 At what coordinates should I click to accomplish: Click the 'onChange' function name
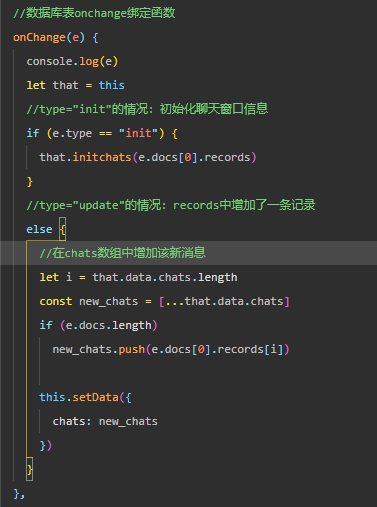tap(39, 37)
